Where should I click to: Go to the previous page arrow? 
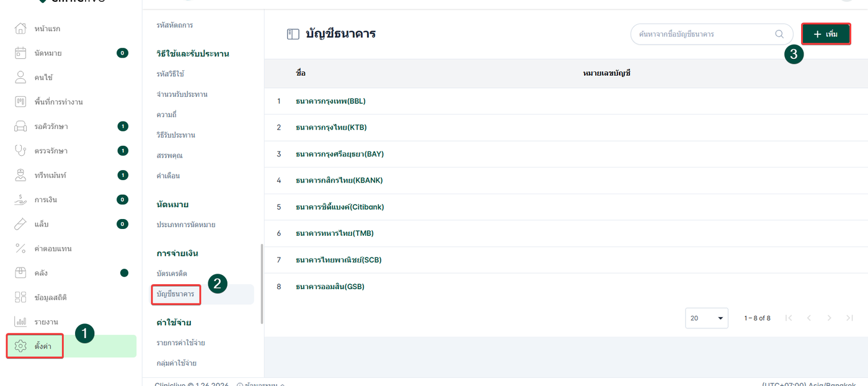pos(808,318)
